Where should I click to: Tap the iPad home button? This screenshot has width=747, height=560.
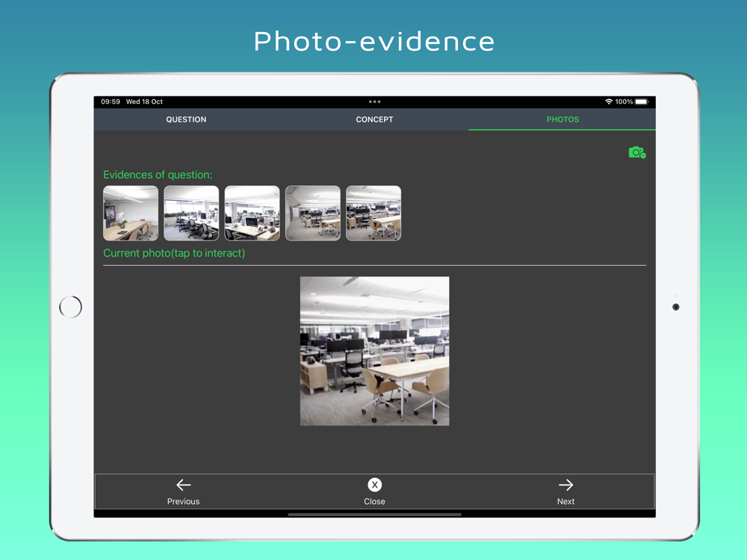coord(70,307)
